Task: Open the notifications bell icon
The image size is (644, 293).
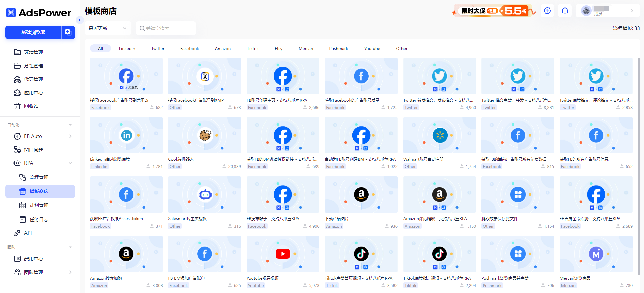Action: [x=565, y=11]
